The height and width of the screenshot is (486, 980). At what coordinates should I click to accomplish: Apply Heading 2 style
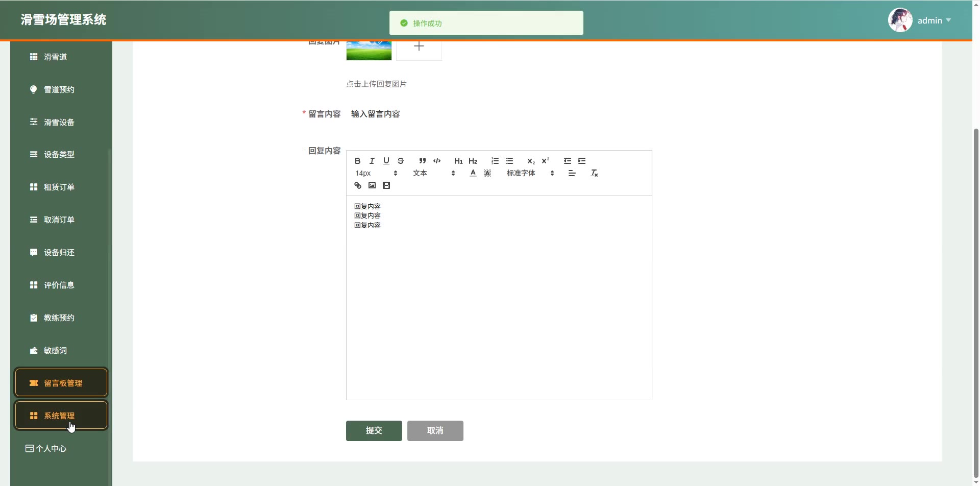click(x=473, y=161)
